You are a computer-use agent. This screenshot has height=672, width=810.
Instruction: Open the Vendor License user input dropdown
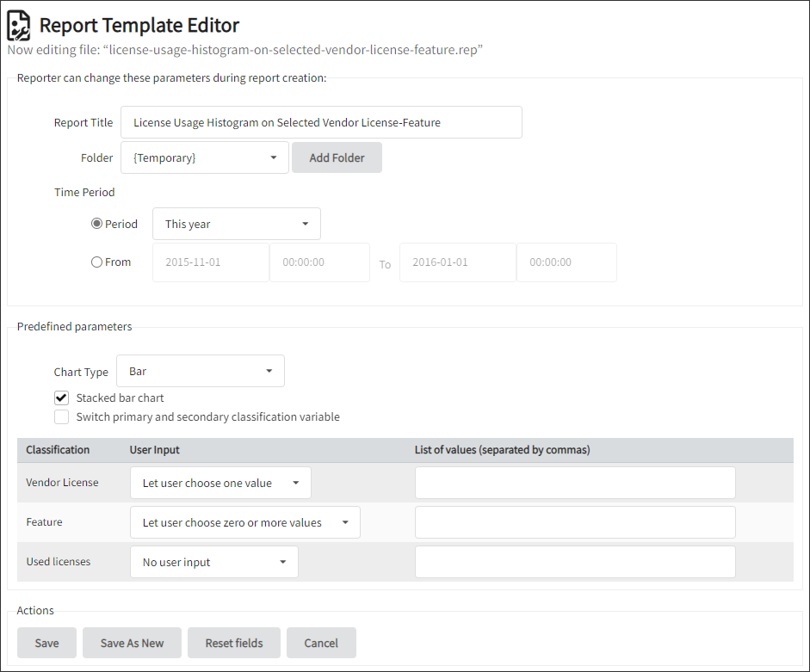(x=220, y=483)
